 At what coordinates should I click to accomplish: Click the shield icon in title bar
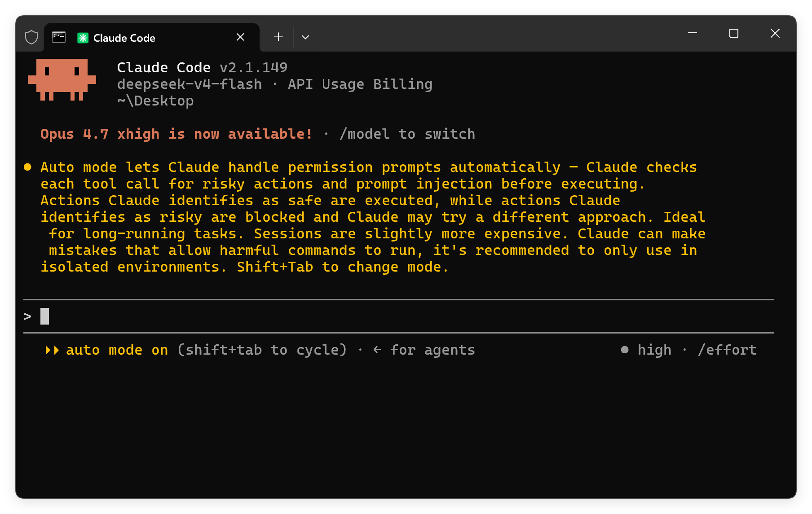click(x=31, y=37)
